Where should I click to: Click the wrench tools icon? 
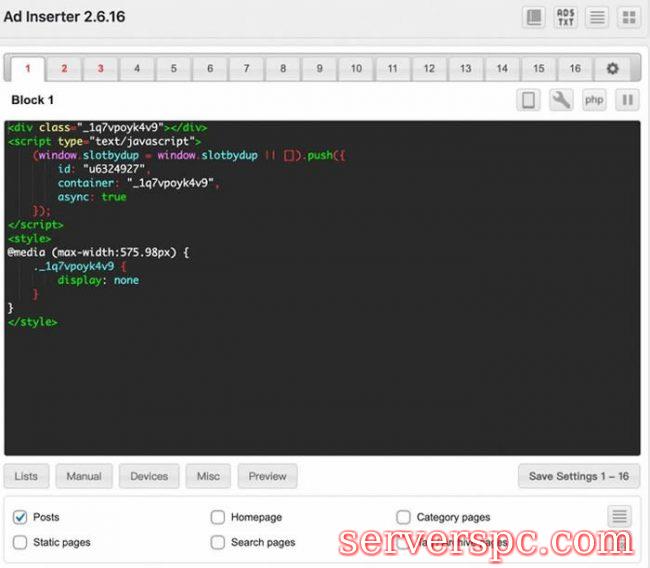(x=562, y=100)
